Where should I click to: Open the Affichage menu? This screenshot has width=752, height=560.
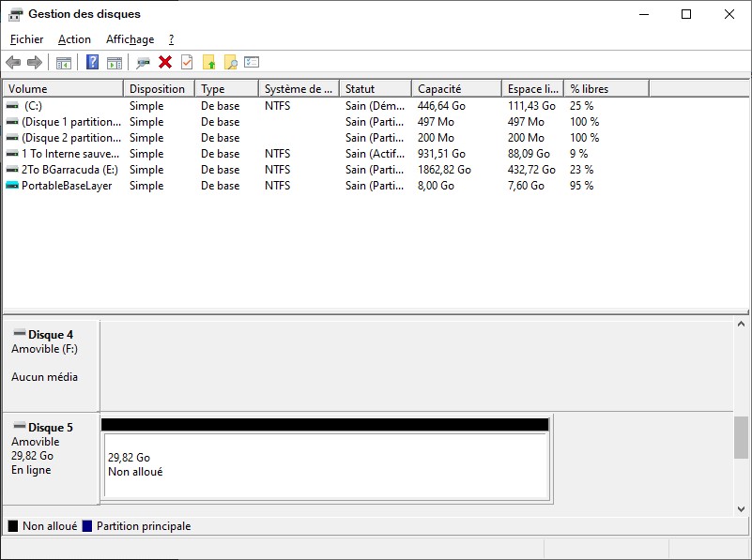point(130,39)
